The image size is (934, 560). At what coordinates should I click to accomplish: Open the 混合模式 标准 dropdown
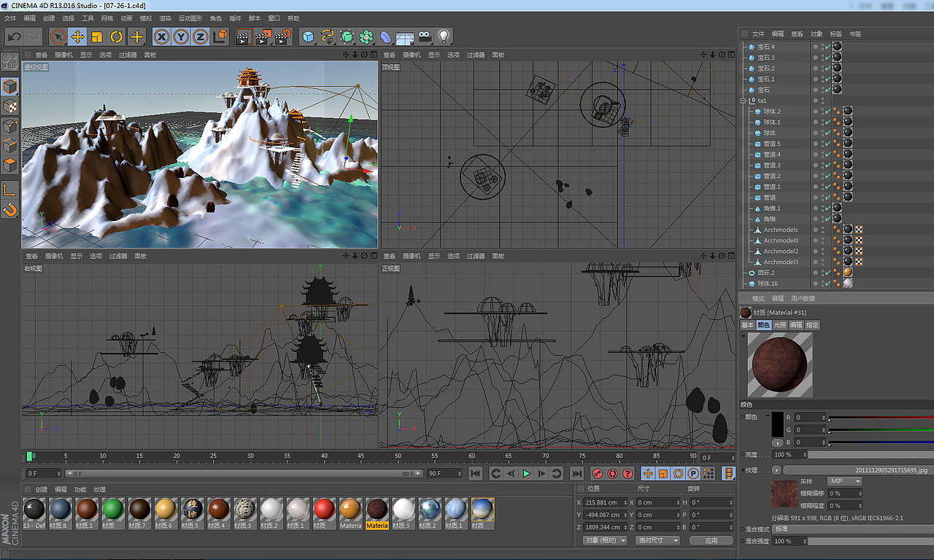[853, 529]
